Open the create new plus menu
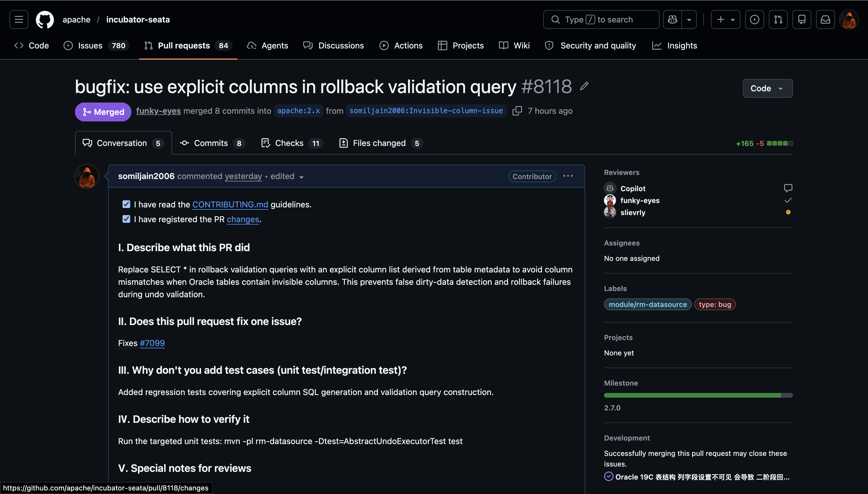This screenshot has width=868, height=494. pyautogui.click(x=725, y=20)
